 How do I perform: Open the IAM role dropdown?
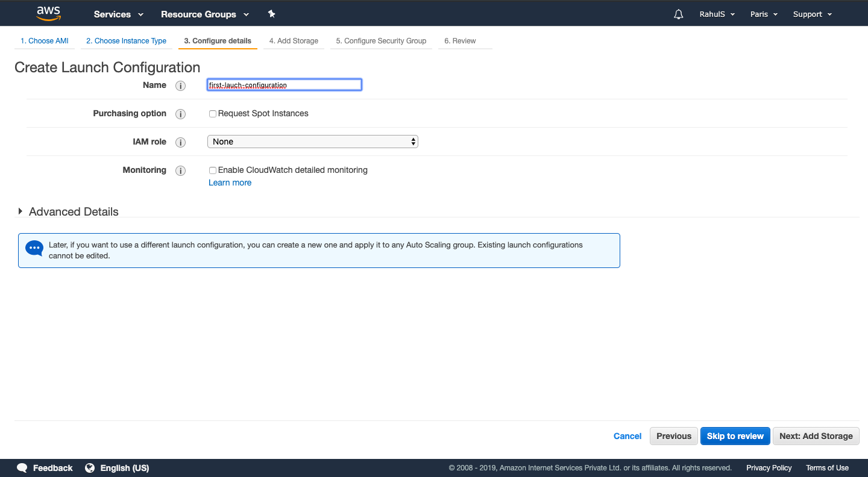coord(312,141)
